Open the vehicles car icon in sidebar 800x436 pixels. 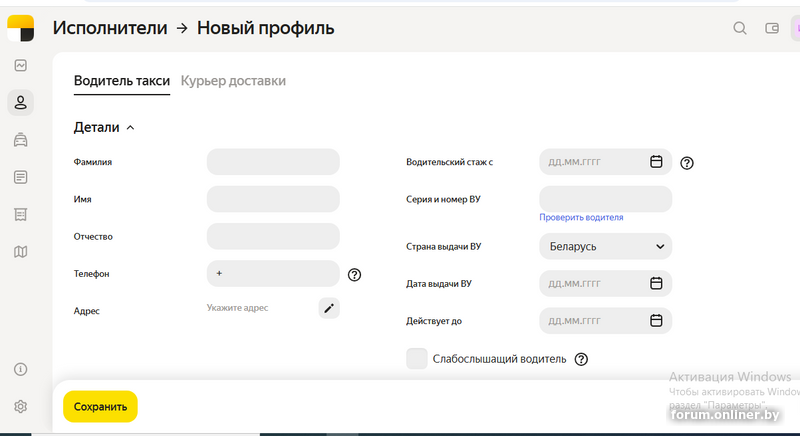coord(20,140)
